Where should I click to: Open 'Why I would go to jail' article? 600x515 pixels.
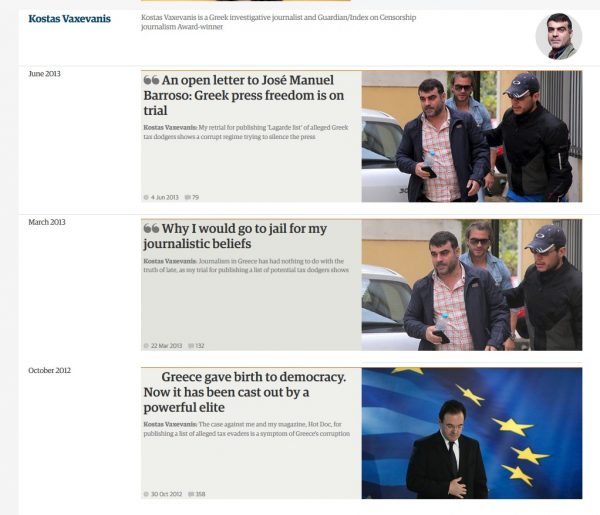click(x=235, y=236)
